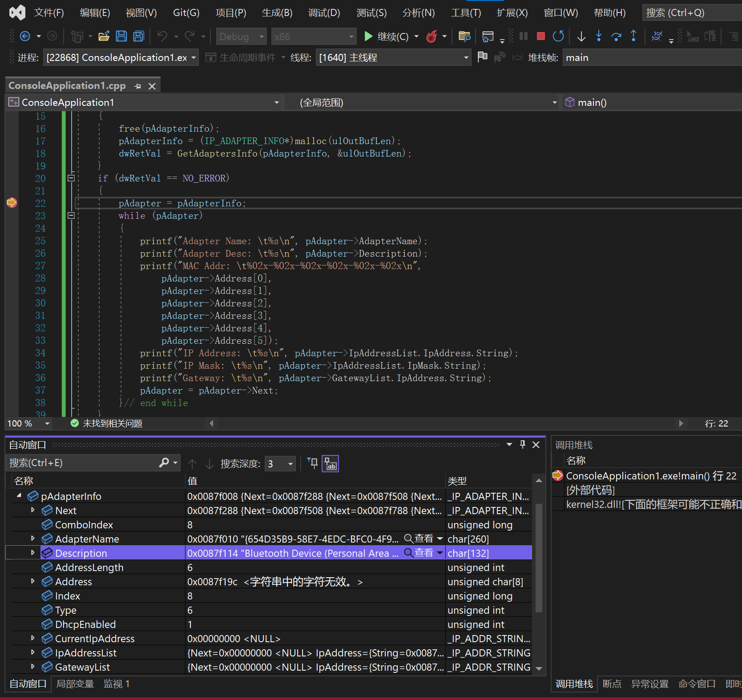Open the Debug configuration dropdown

242,36
